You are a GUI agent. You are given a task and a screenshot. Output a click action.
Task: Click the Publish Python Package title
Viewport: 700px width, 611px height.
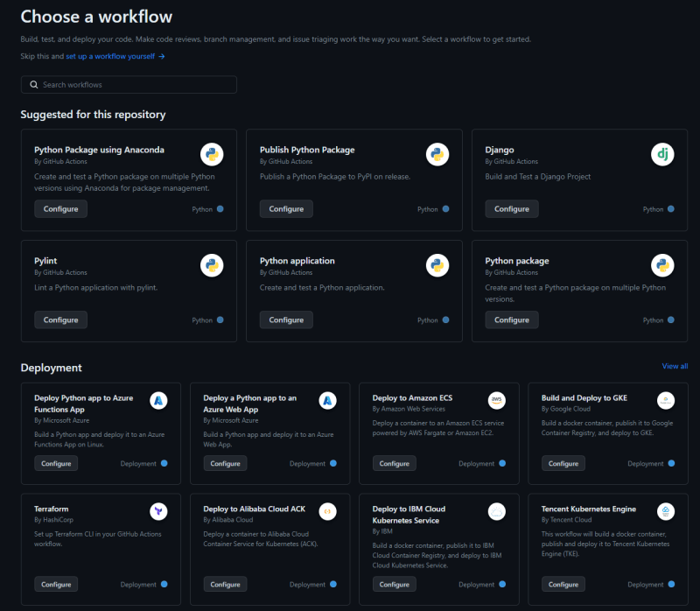coord(307,150)
